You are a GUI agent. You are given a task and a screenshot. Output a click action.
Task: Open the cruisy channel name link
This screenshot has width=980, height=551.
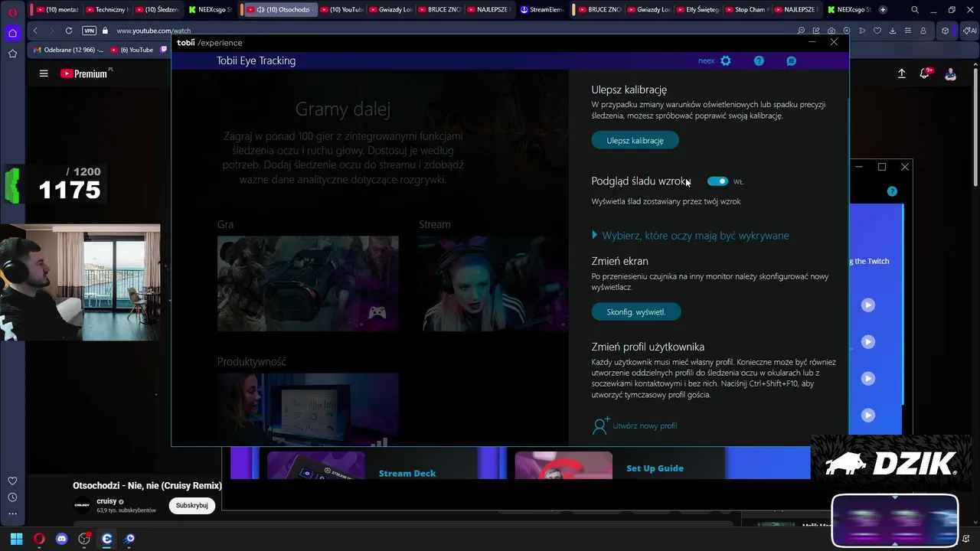[106, 501]
